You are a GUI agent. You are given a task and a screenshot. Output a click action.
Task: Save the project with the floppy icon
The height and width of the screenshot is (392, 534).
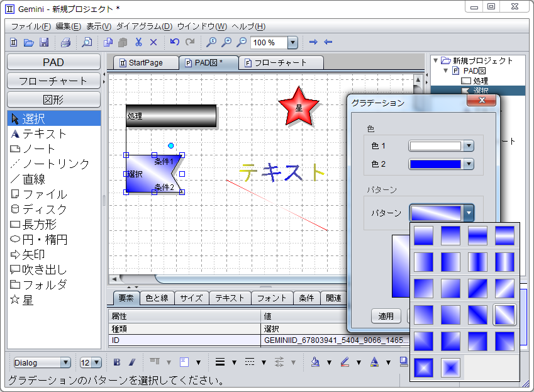[x=44, y=42]
